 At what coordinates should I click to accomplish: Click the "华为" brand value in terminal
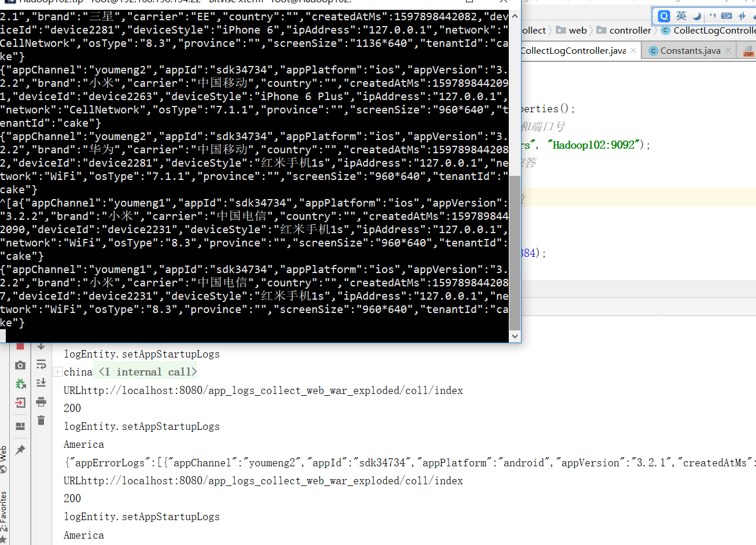click(101, 150)
